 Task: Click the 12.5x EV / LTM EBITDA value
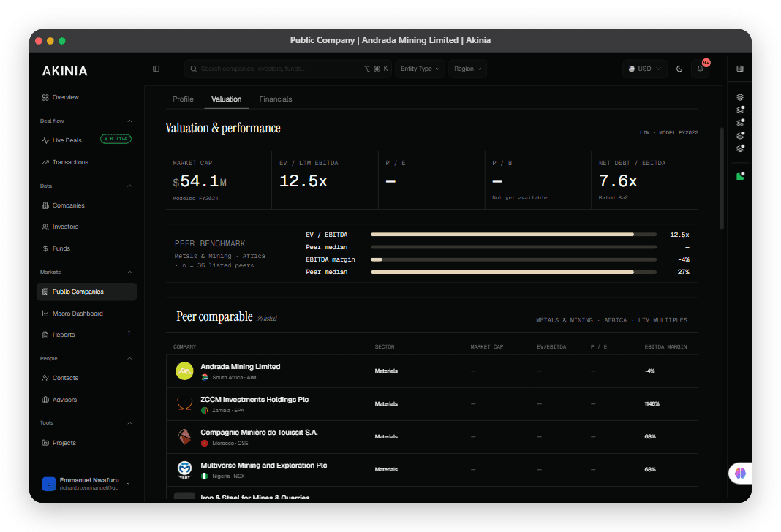tap(303, 181)
